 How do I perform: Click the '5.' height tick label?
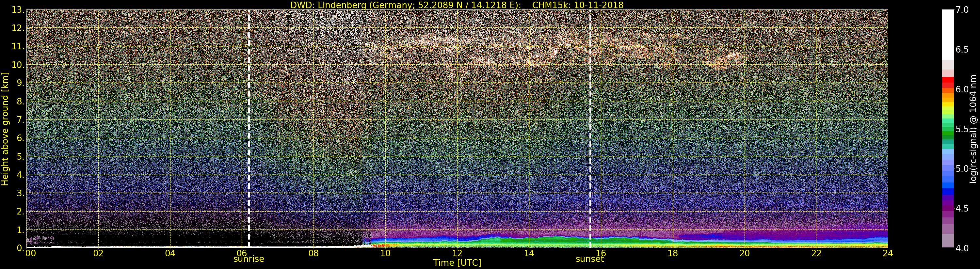tap(20, 156)
